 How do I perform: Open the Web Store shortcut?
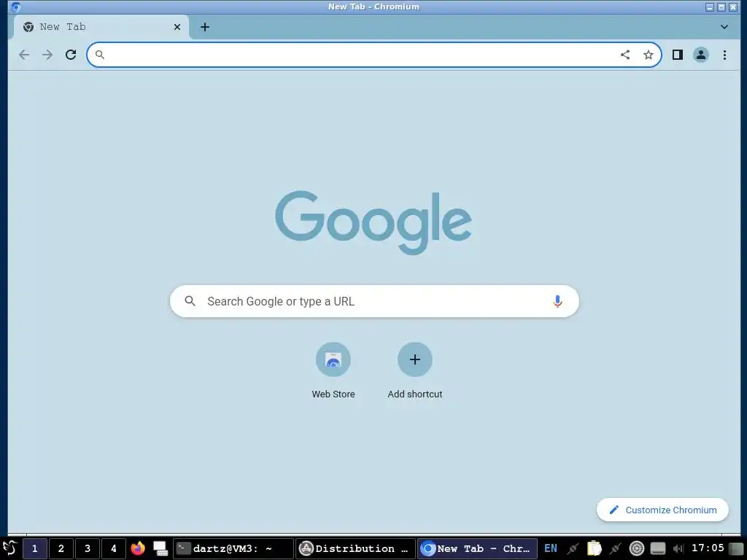[333, 370]
